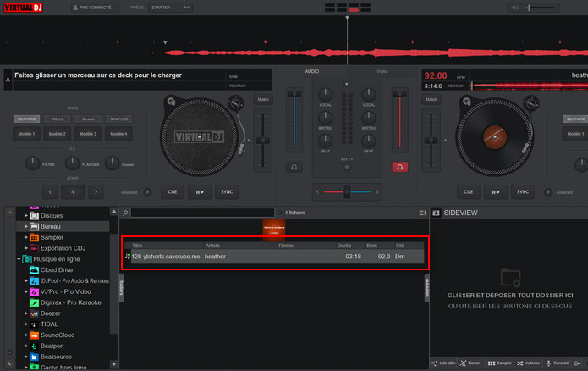Image resolution: width=588 pixels, height=371 pixels.
Task: Expand the Deezer tree node
Action: [x=26, y=313]
